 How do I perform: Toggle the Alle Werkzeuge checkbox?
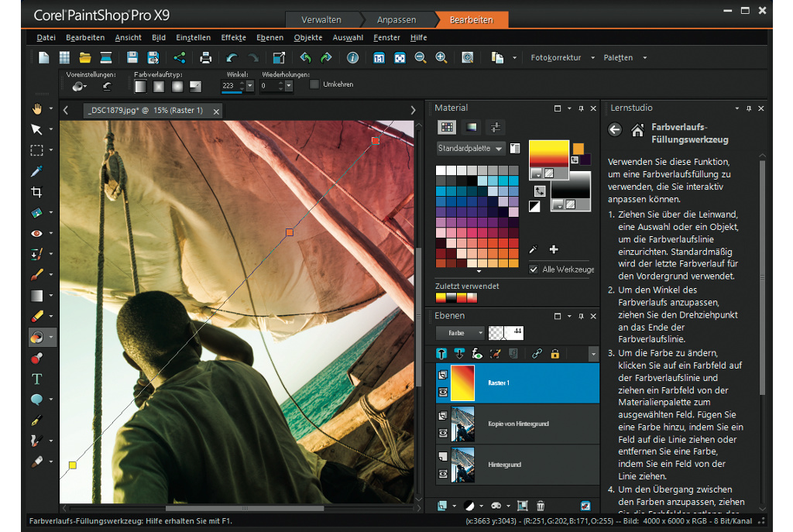coord(534,269)
